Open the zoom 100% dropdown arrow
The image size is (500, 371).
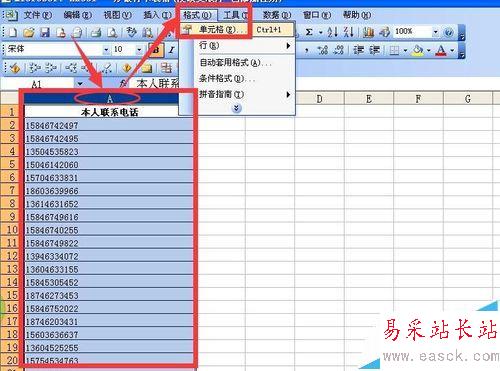435,32
